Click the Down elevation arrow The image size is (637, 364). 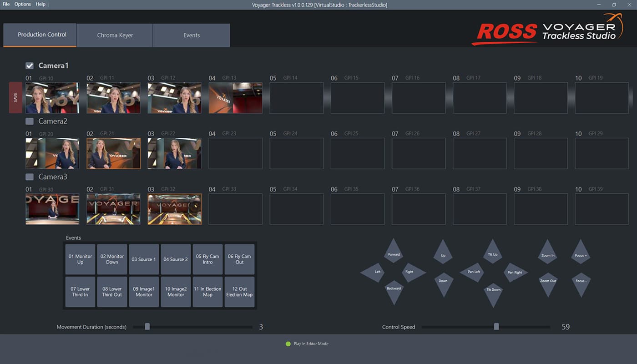(443, 284)
